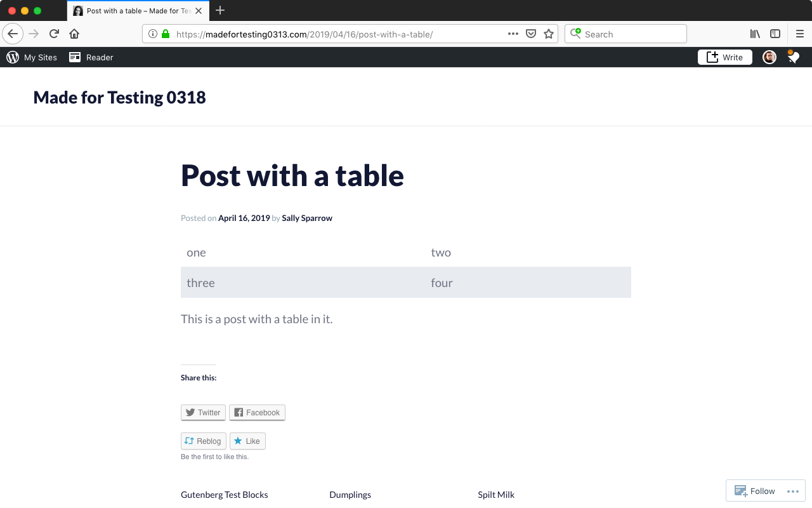Reload the current page

(53, 34)
